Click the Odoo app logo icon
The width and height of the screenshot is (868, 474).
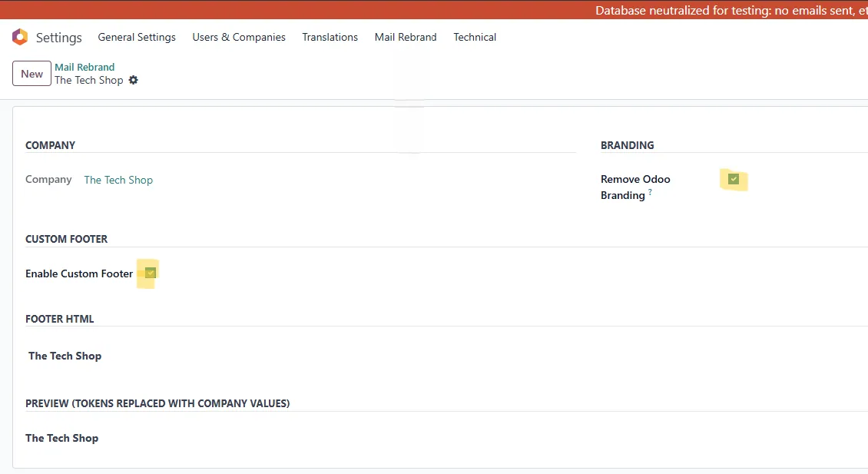click(x=20, y=37)
